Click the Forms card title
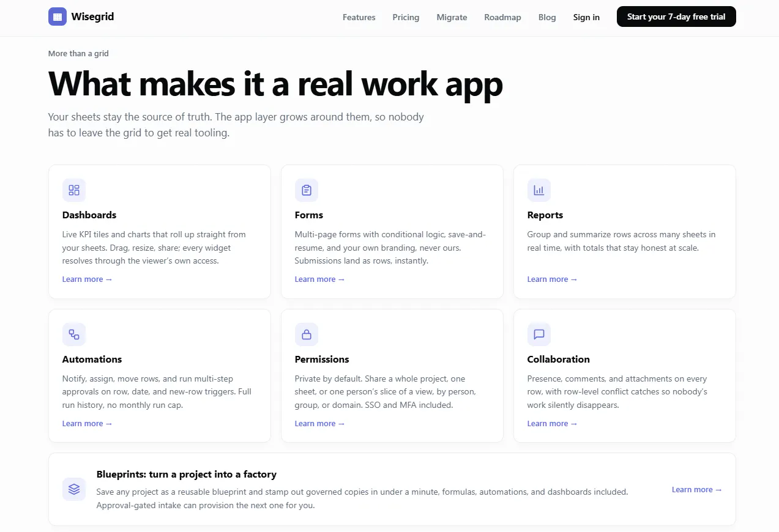This screenshot has width=779, height=532. coord(309,215)
